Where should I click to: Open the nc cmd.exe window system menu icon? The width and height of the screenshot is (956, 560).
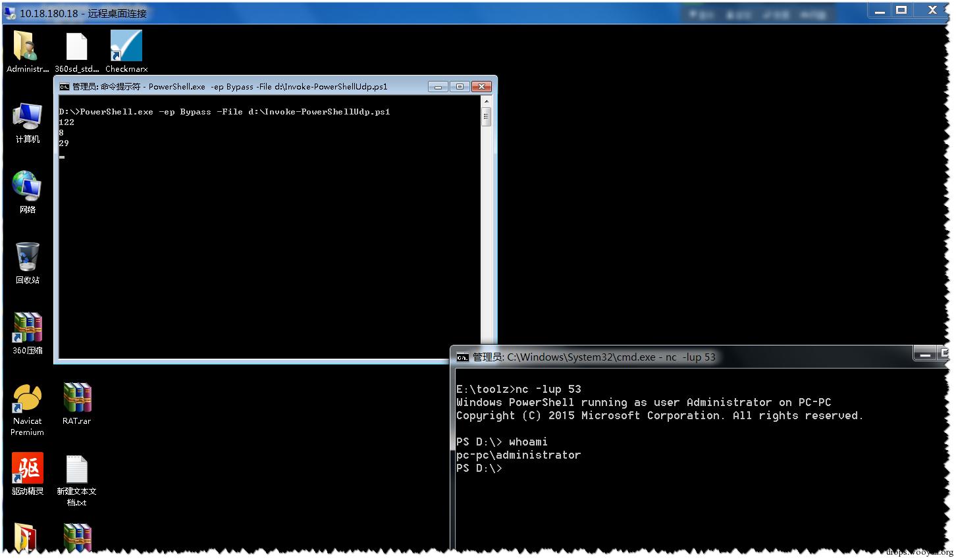point(462,357)
